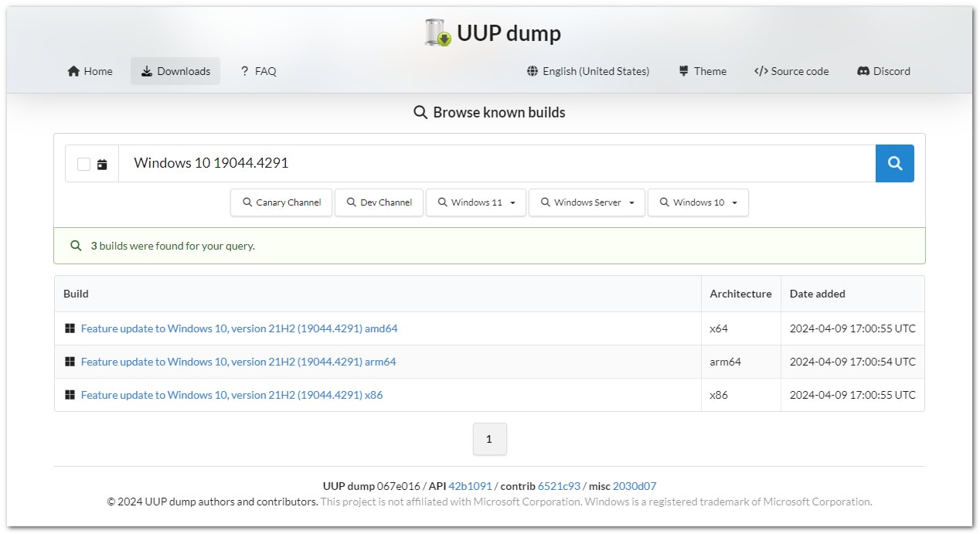Open contrib commit link 6521c93
The image size is (980, 534).
(559, 486)
